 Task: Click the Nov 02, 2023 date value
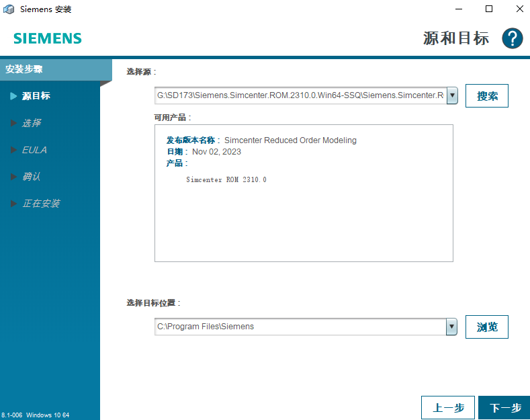(x=216, y=151)
